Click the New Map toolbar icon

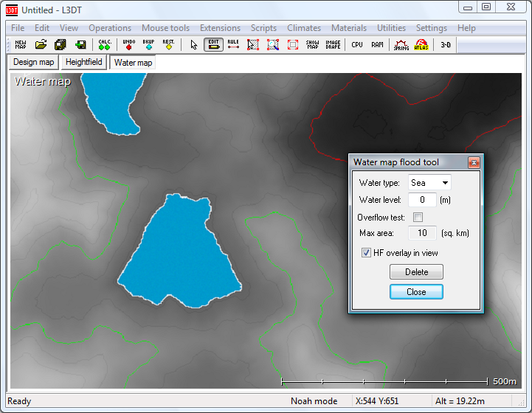[x=20, y=44]
